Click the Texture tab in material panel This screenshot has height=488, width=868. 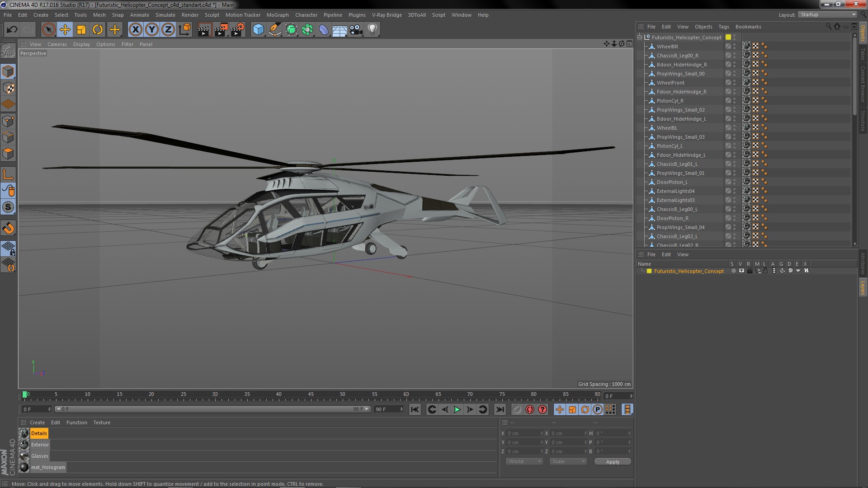tap(101, 422)
